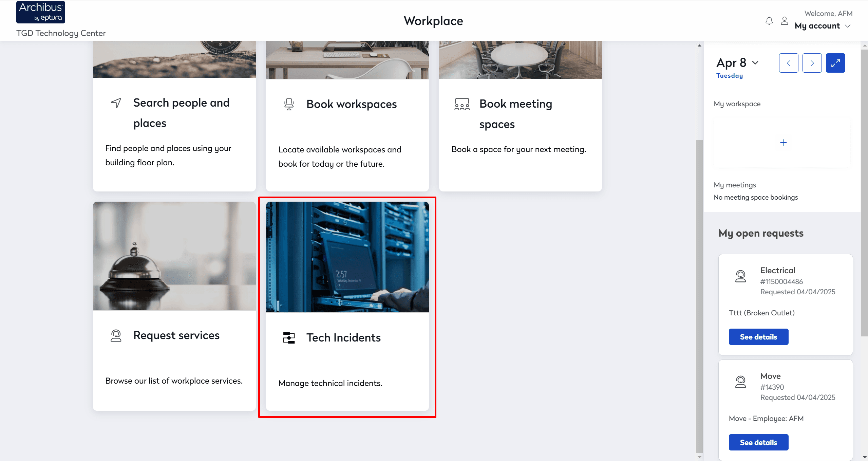The width and height of the screenshot is (868, 461).
Task: Click request number #14390
Action: tap(772, 387)
